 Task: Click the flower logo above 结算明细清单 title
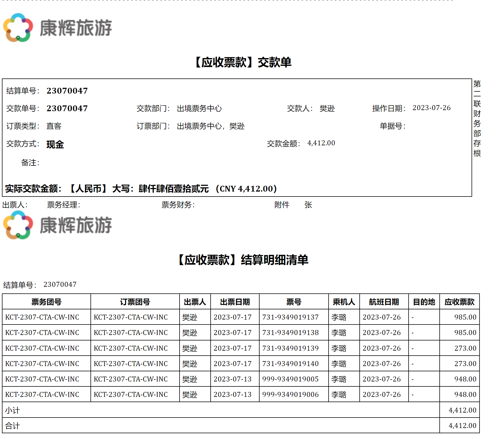click(18, 225)
